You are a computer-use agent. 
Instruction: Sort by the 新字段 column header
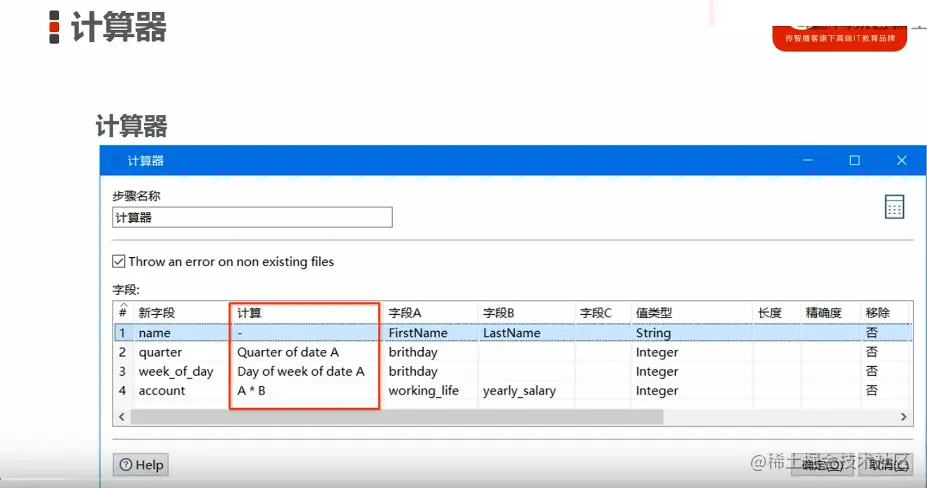[x=157, y=313]
